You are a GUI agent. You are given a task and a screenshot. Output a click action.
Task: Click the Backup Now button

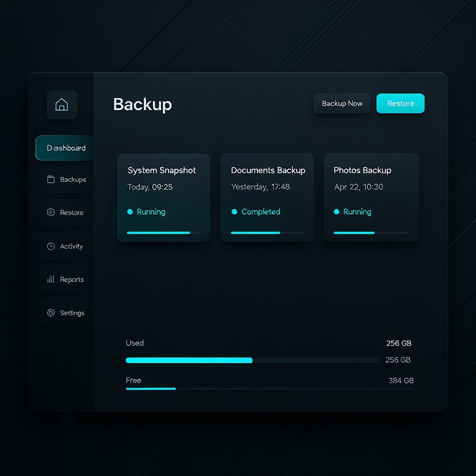click(342, 104)
